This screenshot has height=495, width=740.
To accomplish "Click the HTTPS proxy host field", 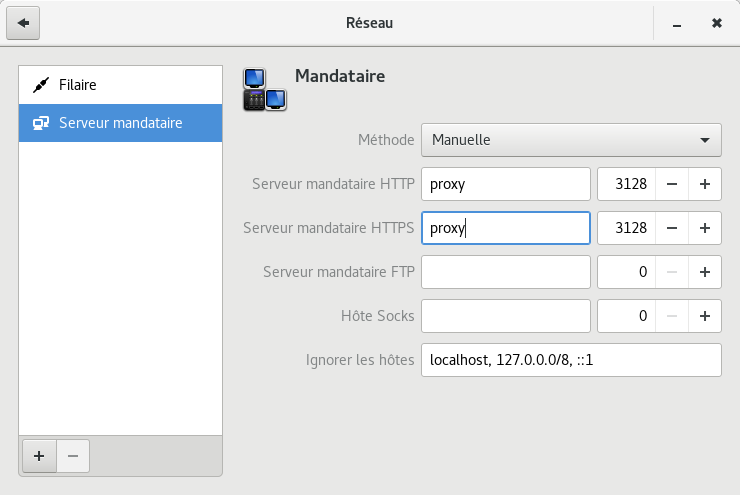I will click(x=505, y=228).
